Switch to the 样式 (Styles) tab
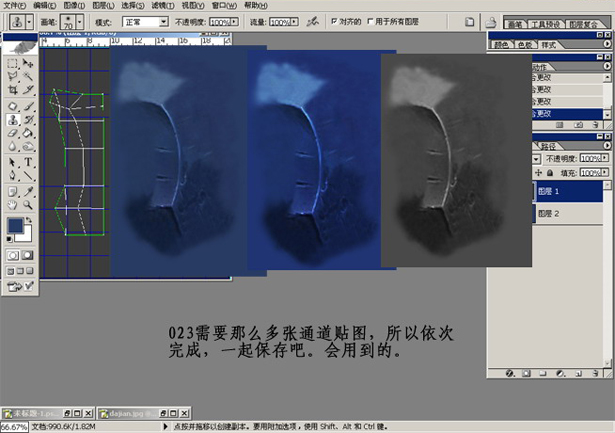Viewport: 615px width, 433px height. click(548, 44)
